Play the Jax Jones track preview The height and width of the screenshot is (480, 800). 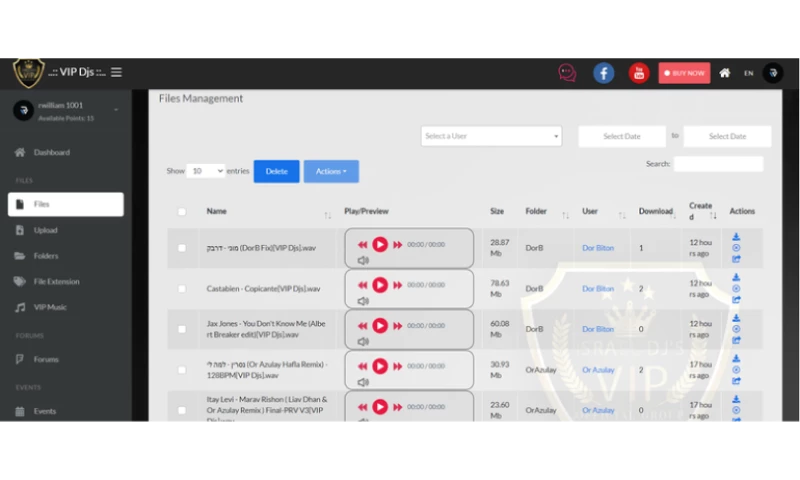coord(380,325)
